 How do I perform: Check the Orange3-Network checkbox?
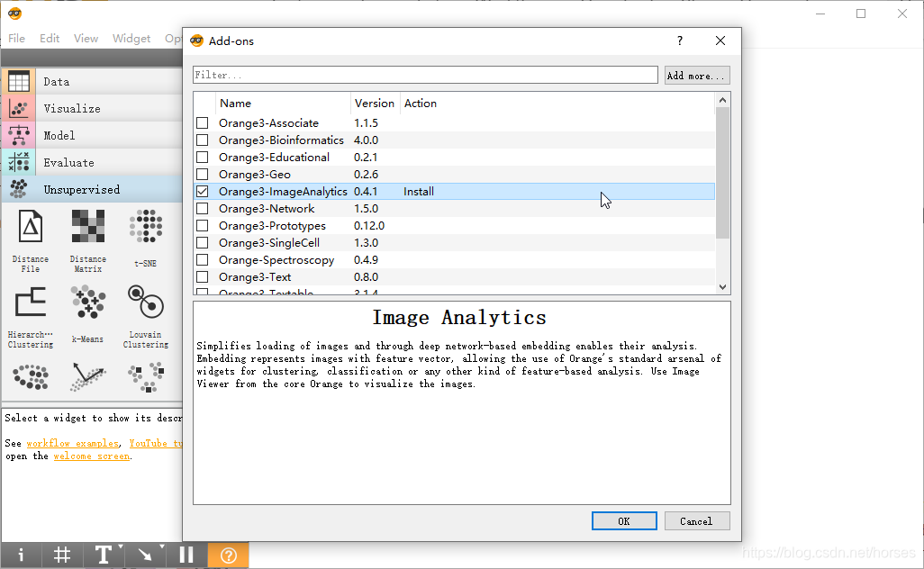coord(202,209)
